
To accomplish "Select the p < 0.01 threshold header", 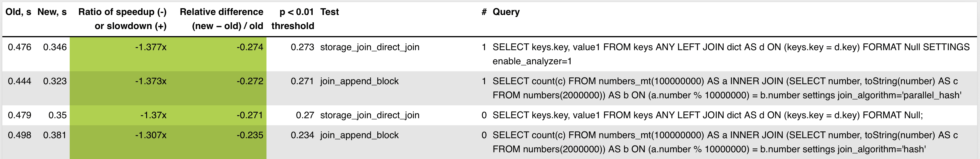I will 293,19.
